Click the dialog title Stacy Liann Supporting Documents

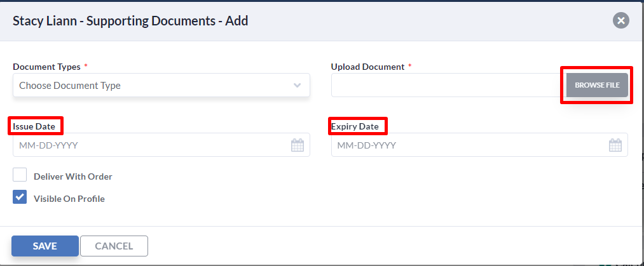click(x=130, y=20)
